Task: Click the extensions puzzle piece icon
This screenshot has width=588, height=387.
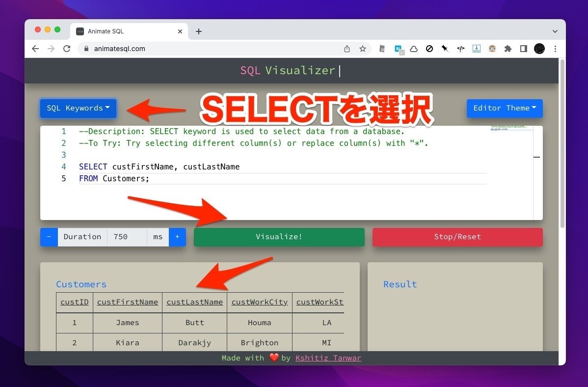Action: [x=508, y=49]
